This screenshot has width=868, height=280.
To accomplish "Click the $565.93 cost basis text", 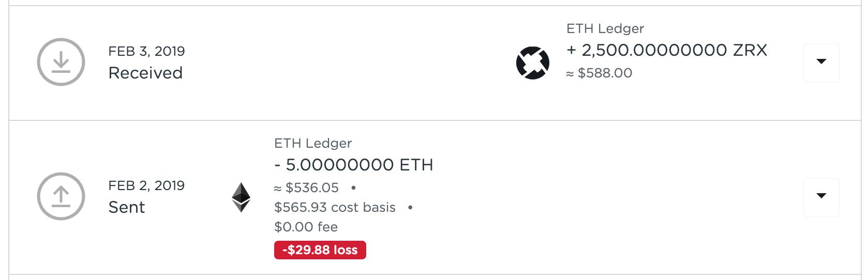I will pos(335,207).
